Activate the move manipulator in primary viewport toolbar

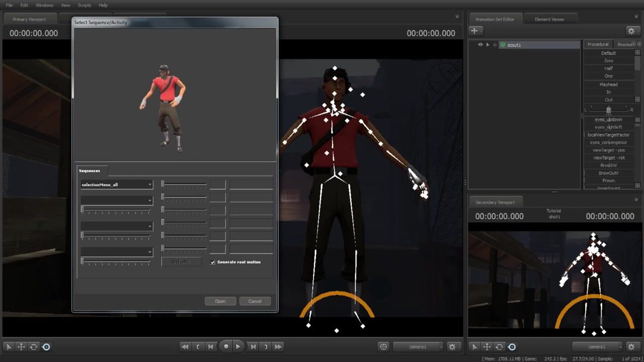21,346
